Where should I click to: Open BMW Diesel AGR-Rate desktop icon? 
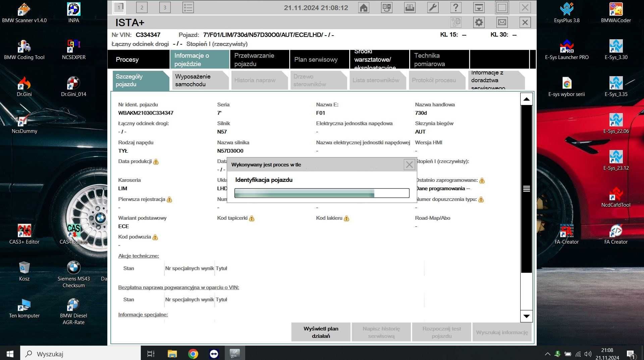(73, 311)
